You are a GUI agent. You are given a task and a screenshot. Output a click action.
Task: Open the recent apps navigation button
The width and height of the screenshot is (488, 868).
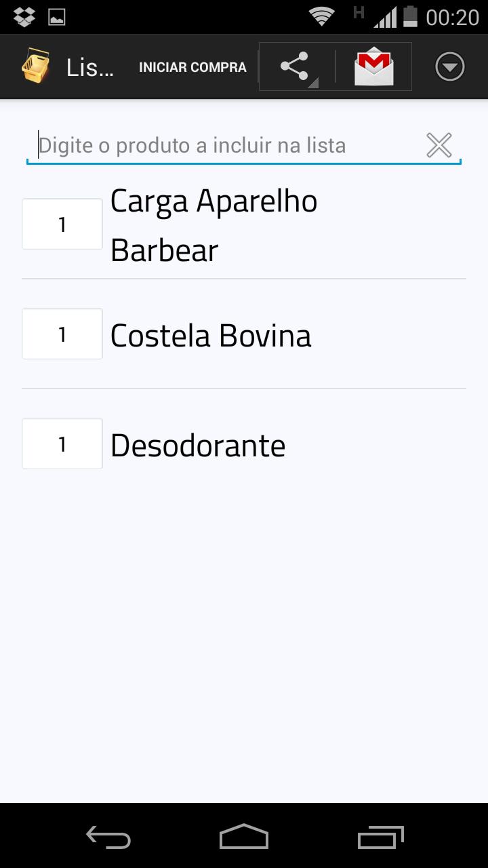tap(380, 837)
